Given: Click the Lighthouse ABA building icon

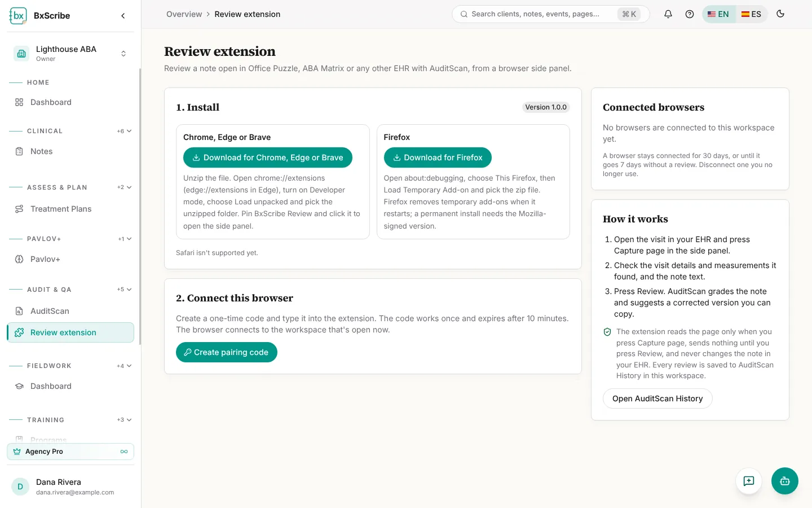Looking at the screenshot, I should 21,54.
